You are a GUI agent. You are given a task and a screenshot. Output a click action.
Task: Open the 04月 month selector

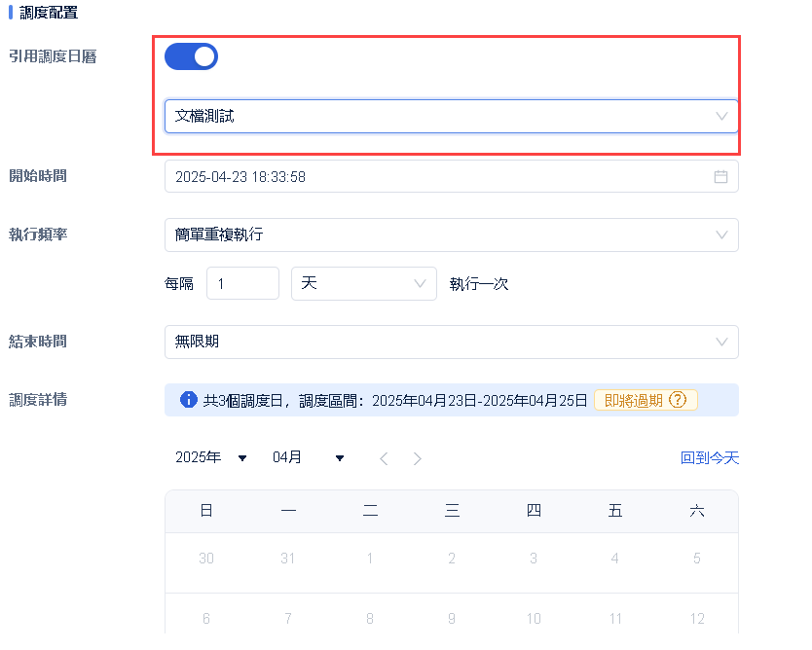pyautogui.click(x=309, y=457)
